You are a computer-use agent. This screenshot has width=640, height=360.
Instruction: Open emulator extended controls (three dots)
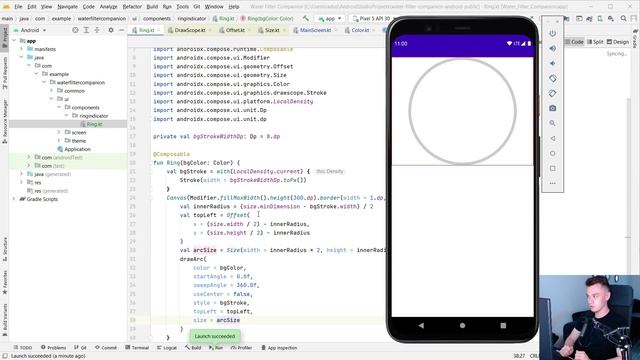pos(552,183)
